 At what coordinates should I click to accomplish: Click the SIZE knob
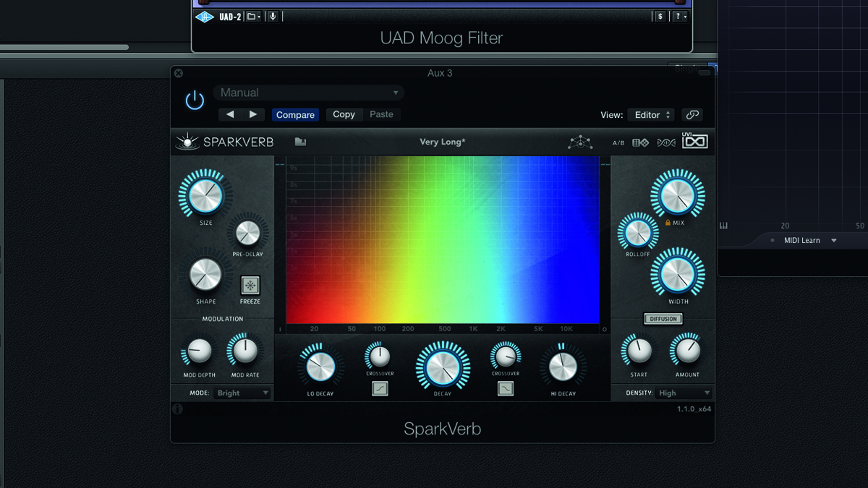click(x=205, y=194)
